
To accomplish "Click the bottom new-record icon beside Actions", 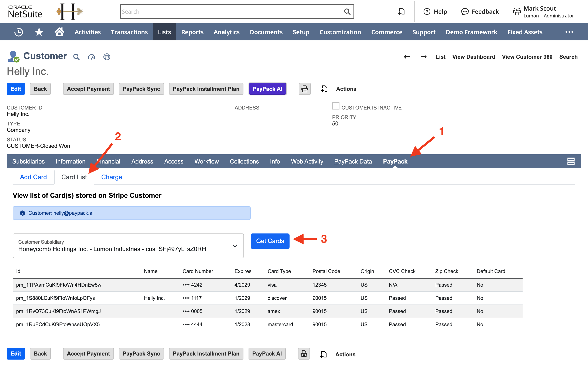I will click(x=324, y=354).
